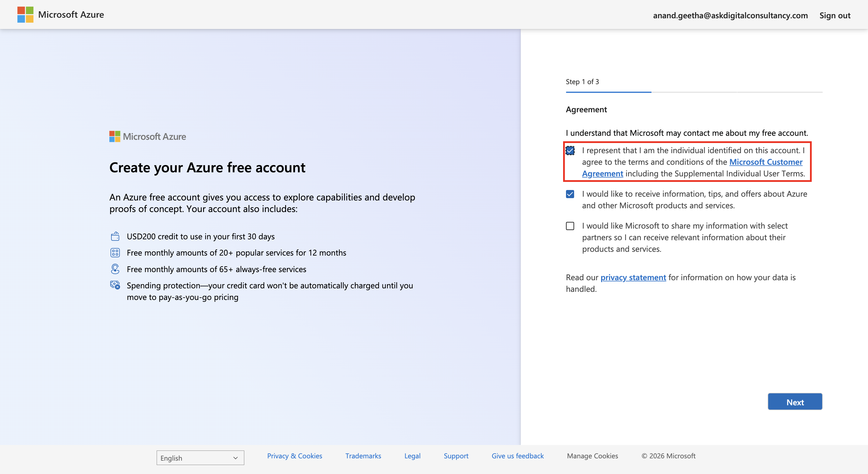Open the English language dropdown
This screenshot has height=474, width=868.
[200, 458]
